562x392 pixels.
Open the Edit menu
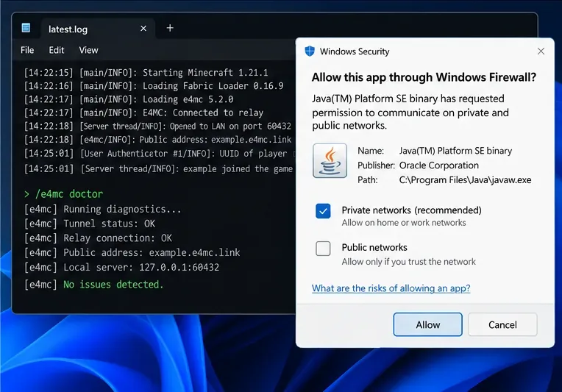(57, 50)
